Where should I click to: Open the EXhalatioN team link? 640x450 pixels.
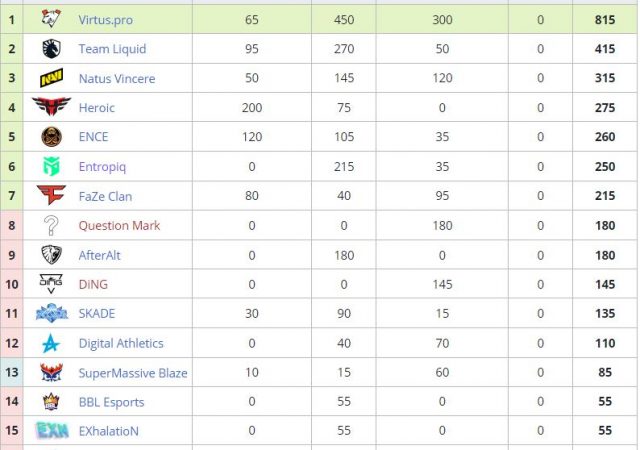109,431
